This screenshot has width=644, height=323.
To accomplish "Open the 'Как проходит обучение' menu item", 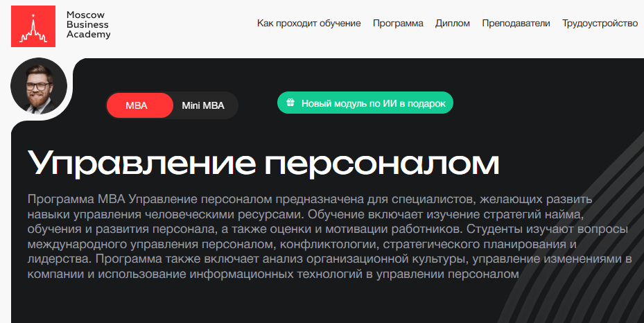I will [309, 24].
